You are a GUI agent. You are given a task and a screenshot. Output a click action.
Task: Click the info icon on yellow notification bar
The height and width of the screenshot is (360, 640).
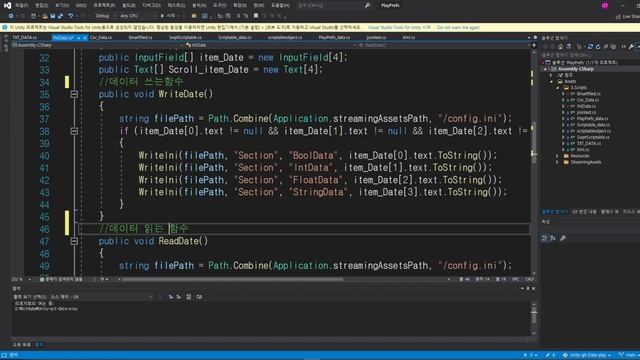5,27
